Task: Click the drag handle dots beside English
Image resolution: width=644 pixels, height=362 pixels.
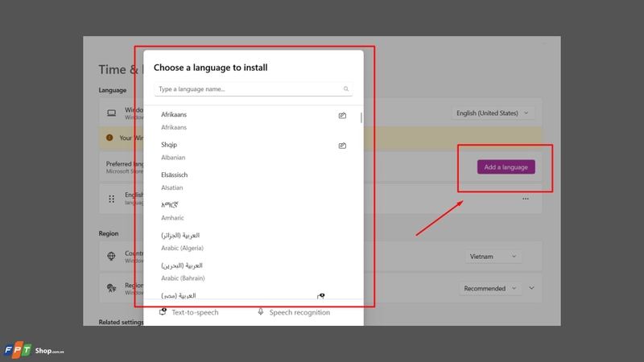Action: [x=111, y=199]
